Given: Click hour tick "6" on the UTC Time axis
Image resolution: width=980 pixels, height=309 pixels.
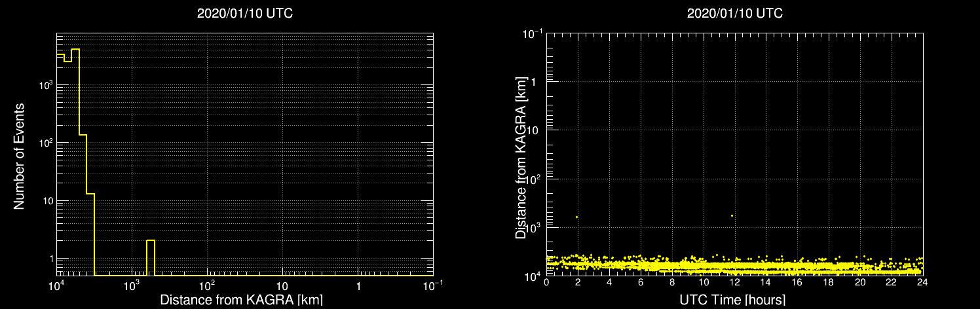Looking at the screenshot, I should pyautogui.click(x=641, y=282).
